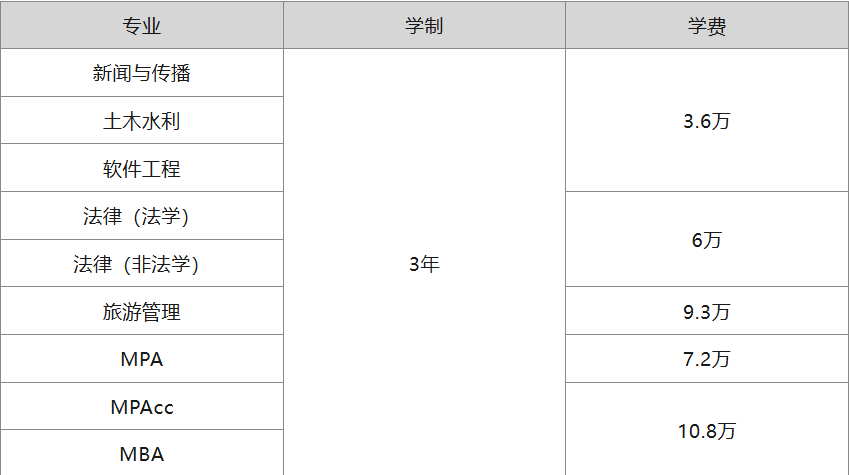Click the 土木水利 major cell

click(x=141, y=121)
